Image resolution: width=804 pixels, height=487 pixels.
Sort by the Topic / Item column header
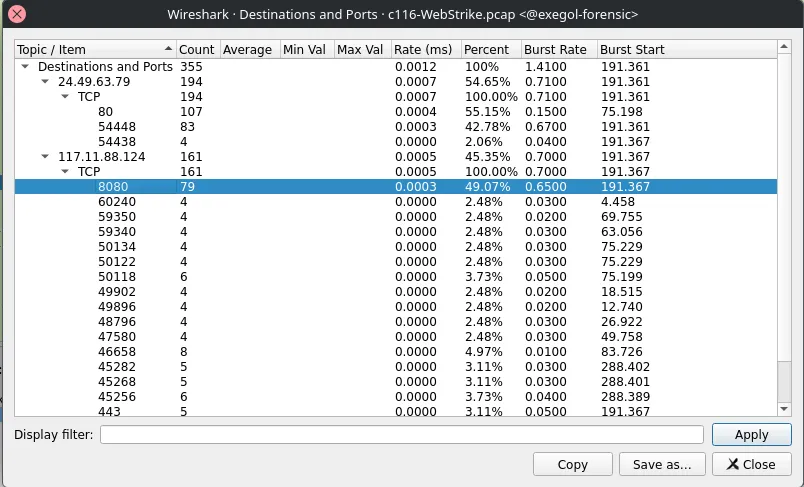point(95,49)
